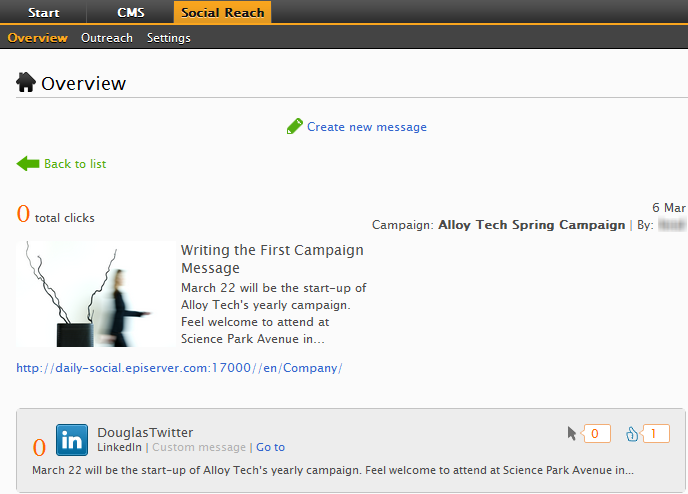Click the thumbs-up likes icon
The image size is (688, 494).
coord(632,434)
